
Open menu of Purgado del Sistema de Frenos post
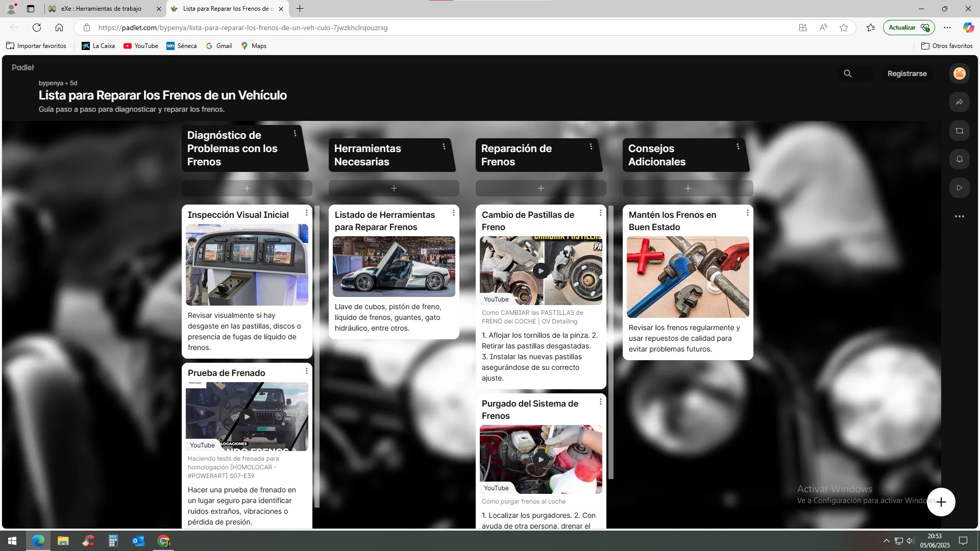pyautogui.click(x=601, y=402)
